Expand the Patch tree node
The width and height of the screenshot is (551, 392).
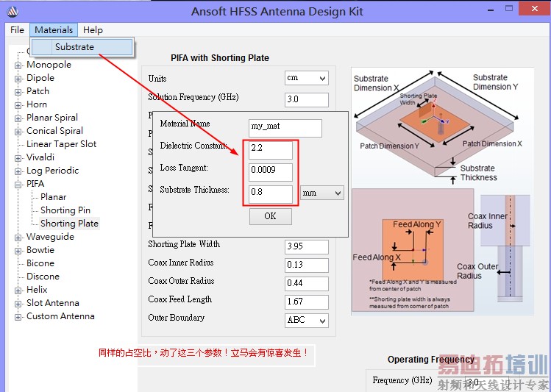click(x=18, y=92)
